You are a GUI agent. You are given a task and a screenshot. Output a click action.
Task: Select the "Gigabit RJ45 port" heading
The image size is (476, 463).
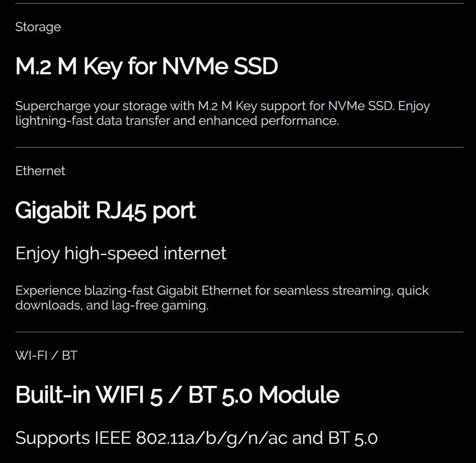[105, 210]
